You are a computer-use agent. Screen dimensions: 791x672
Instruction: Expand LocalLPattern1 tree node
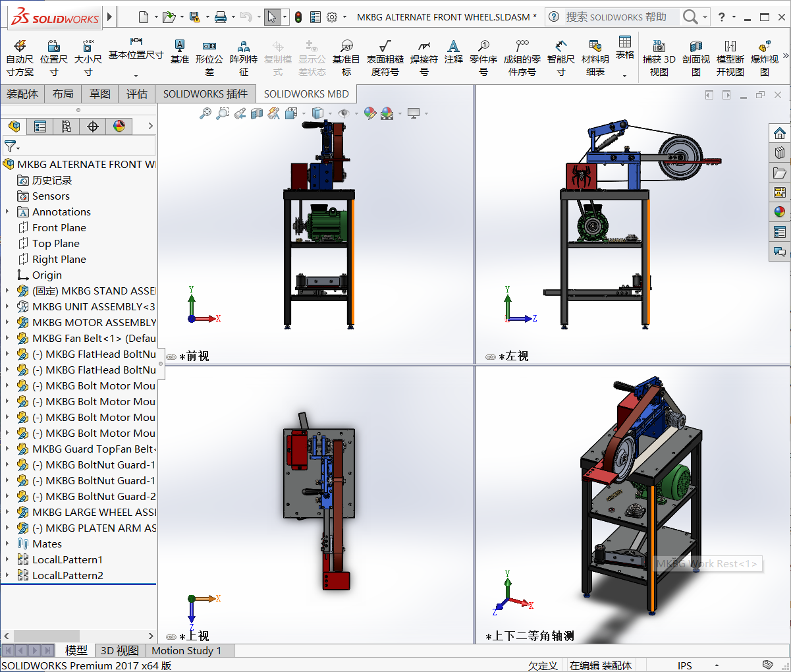[x=7, y=559]
